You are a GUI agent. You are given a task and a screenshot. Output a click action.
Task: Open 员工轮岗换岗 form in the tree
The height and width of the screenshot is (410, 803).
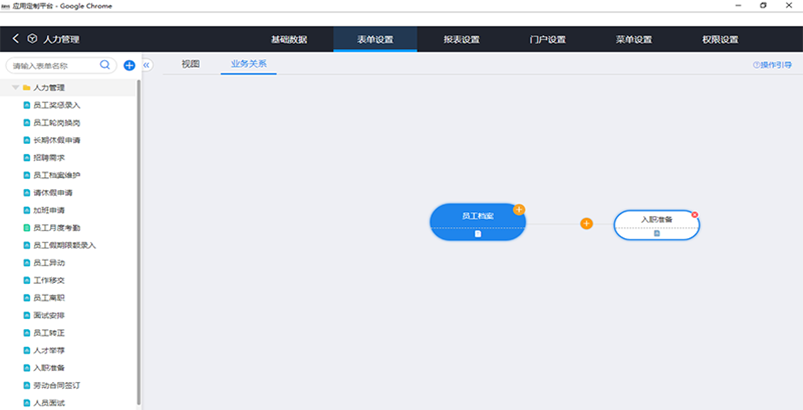coord(57,123)
